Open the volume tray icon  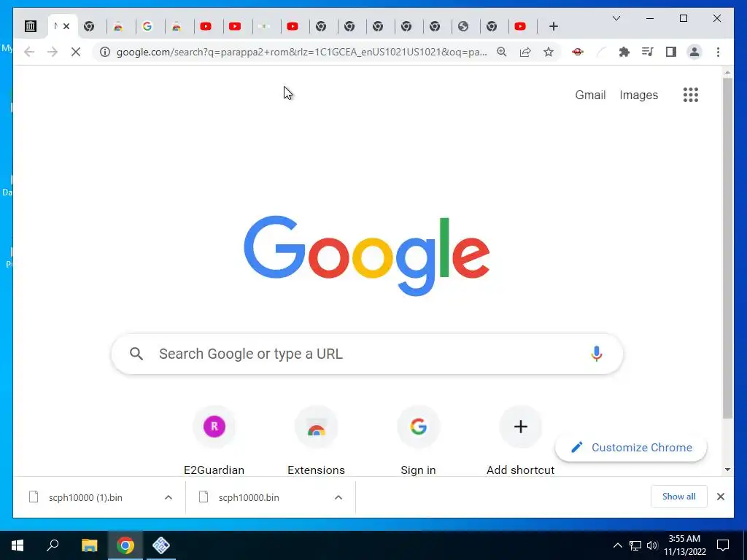tap(652, 545)
